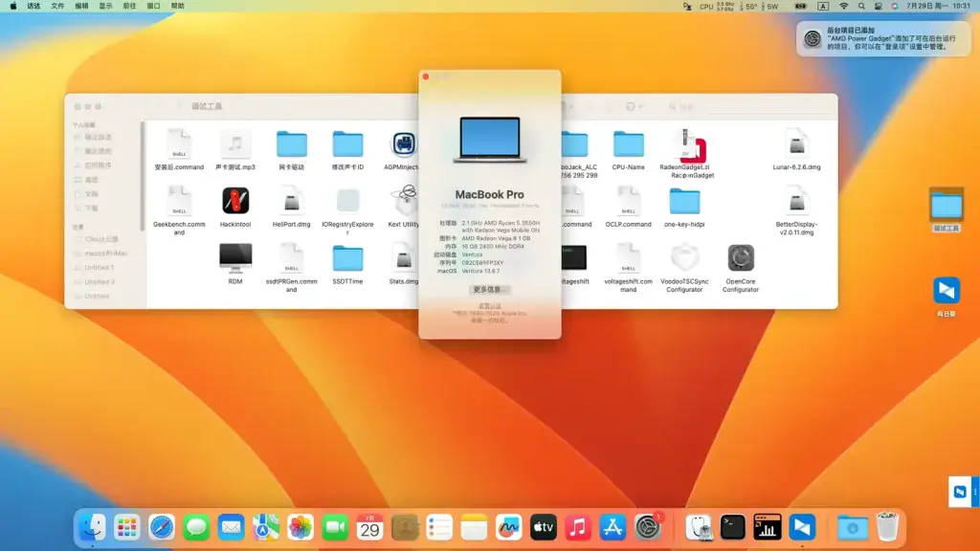
Task: Open Control Center in menu bar
Action: 879,7
